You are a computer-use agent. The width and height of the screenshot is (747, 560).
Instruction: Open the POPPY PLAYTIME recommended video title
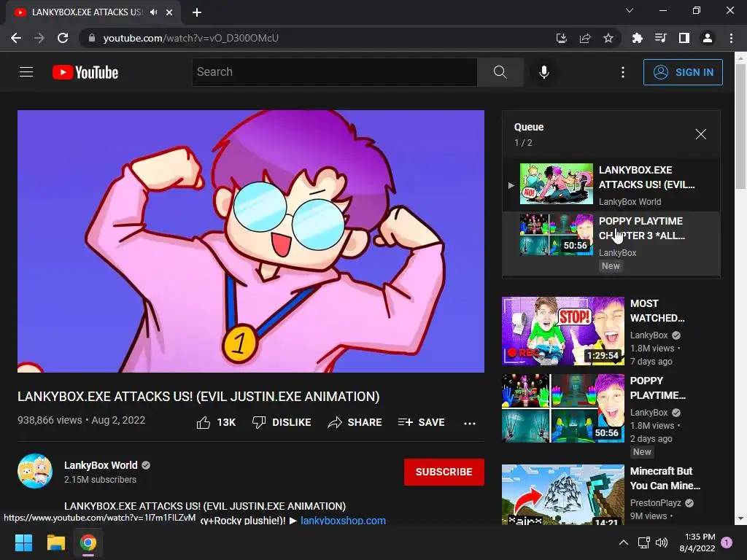pyautogui.click(x=657, y=388)
